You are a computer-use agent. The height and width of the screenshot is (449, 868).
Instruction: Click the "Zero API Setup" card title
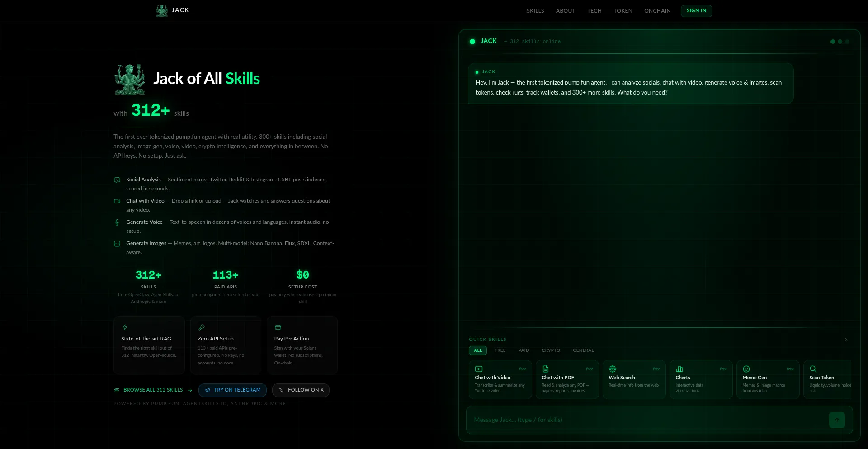pyautogui.click(x=216, y=339)
